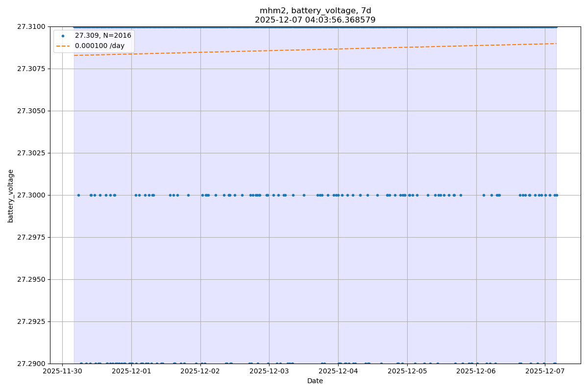Click the 2025-12-01 date tick label

[131, 371]
